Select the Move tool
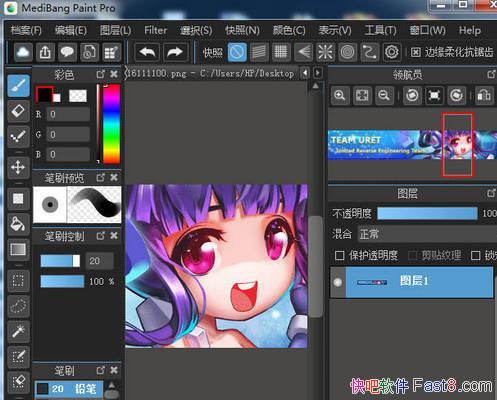 click(18, 167)
